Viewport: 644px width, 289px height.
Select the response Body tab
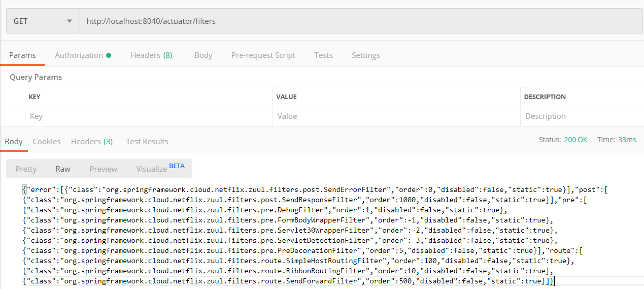click(14, 142)
